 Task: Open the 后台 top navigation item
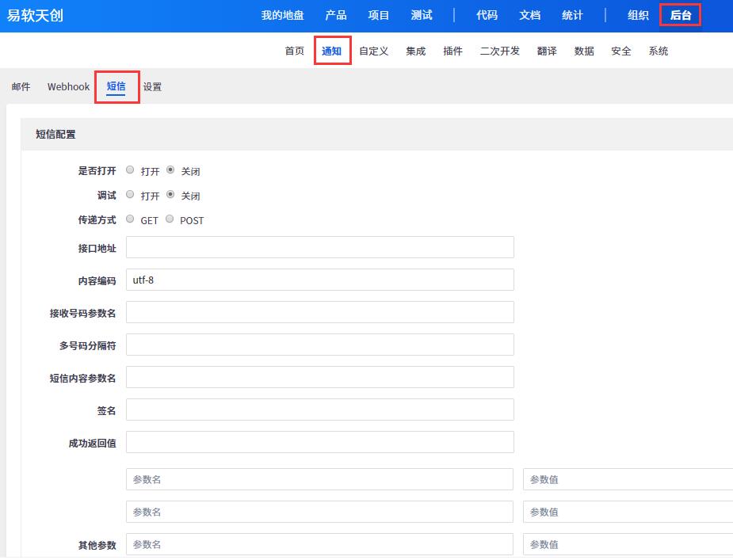pyautogui.click(x=680, y=15)
